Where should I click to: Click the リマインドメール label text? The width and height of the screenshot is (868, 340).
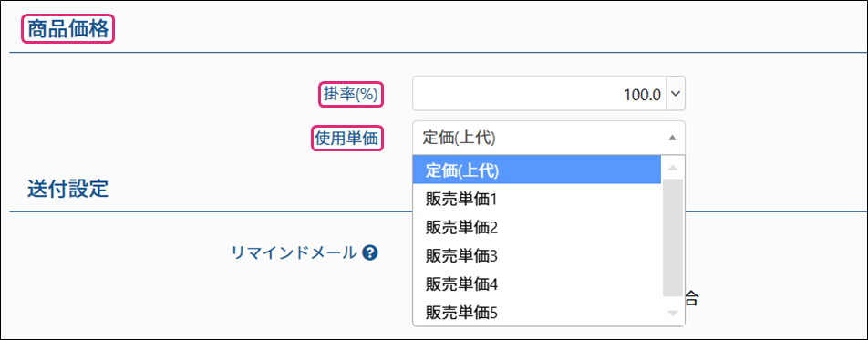coord(294,253)
